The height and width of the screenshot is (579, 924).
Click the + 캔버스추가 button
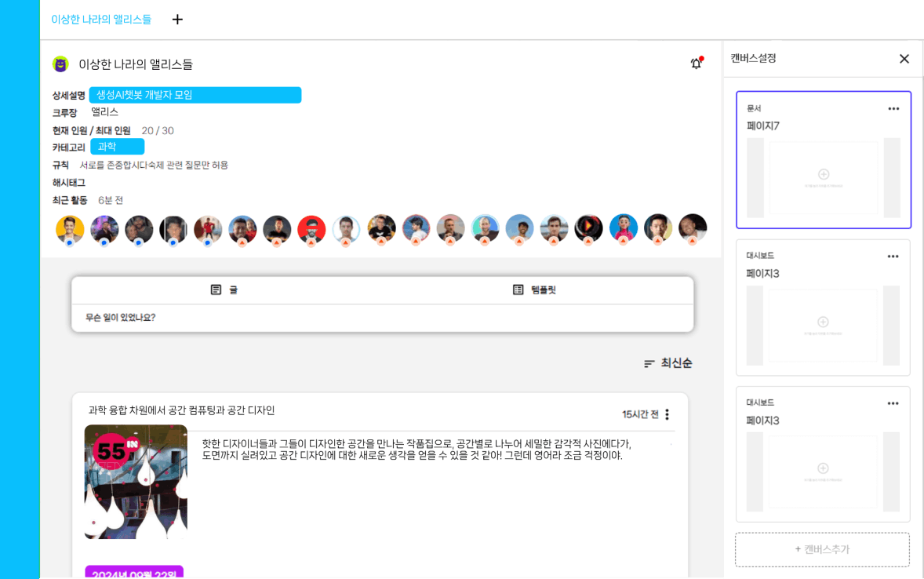coord(822,549)
